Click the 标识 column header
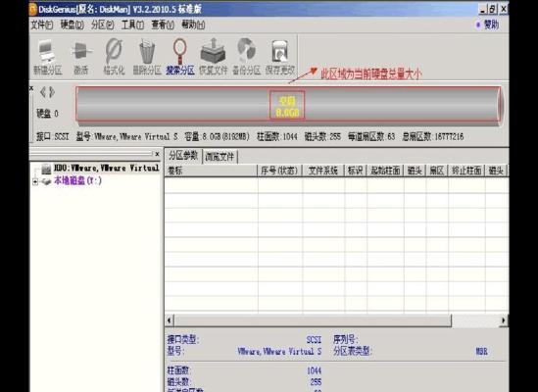This screenshot has width=538, height=392. click(x=356, y=171)
